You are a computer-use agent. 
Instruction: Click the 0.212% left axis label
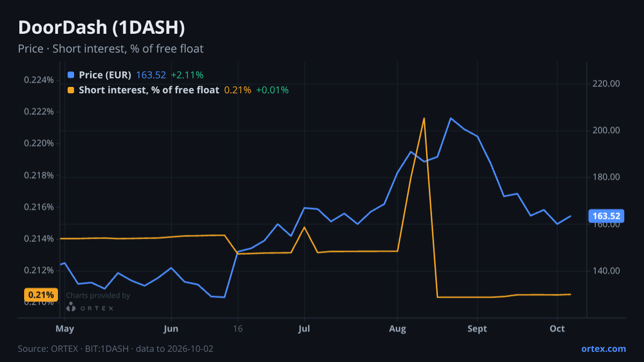coord(39,270)
